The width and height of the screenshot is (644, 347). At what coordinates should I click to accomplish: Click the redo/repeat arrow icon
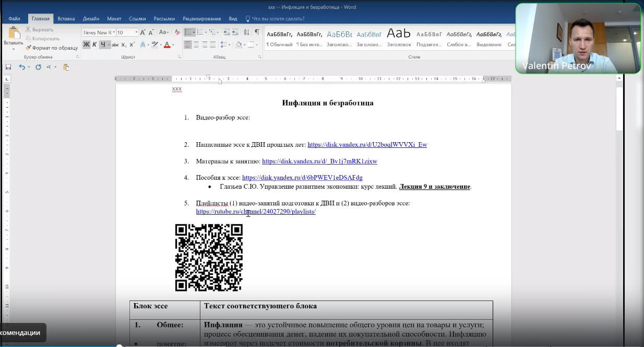(x=38, y=67)
